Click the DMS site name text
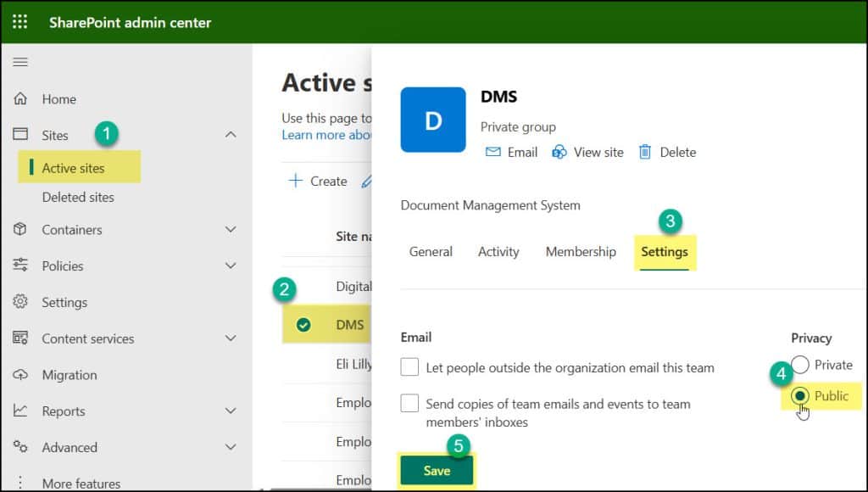This screenshot has height=492, width=868. tap(350, 325)
